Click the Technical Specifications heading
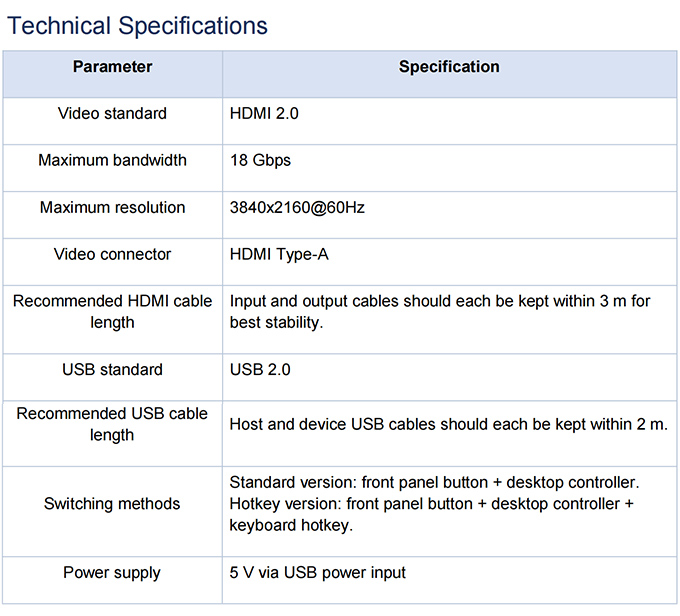 pos(138,25)
